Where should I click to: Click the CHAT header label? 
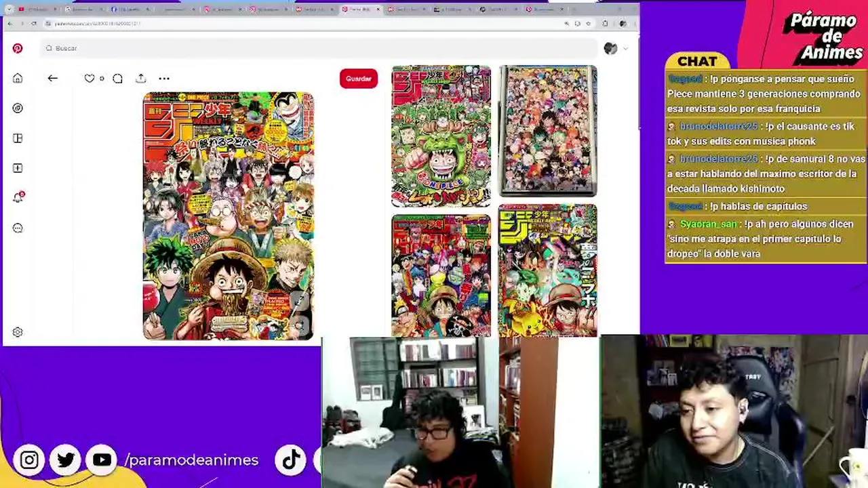(x=697, y=62)
